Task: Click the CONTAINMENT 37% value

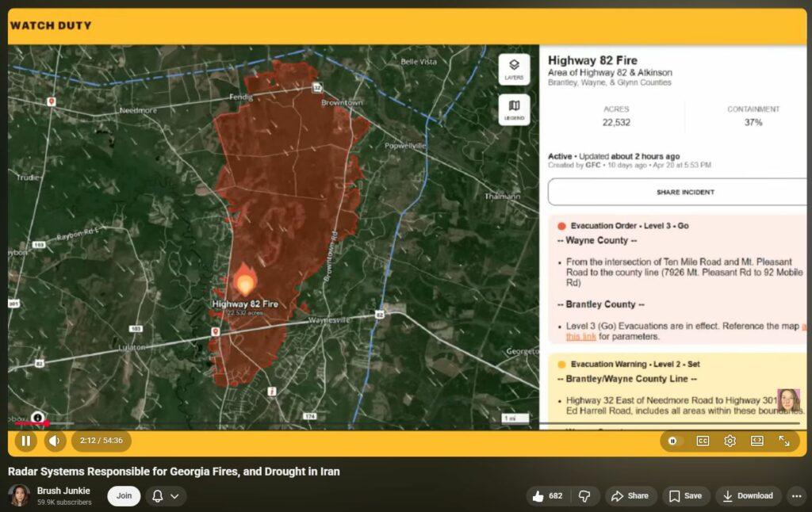Action: [753, 122]
